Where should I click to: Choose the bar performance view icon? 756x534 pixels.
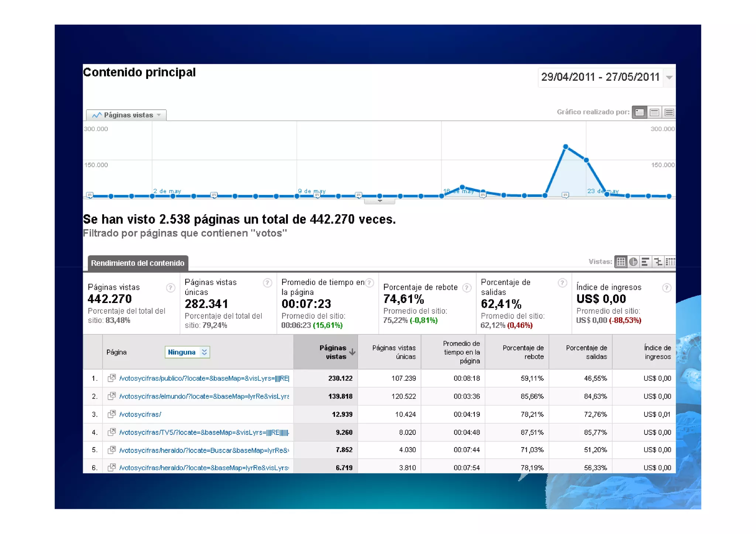(645, 262)
